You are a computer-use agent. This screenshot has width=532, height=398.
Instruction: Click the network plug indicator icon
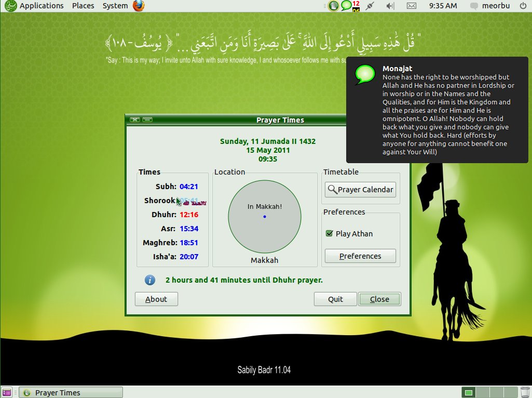(370, 6)
